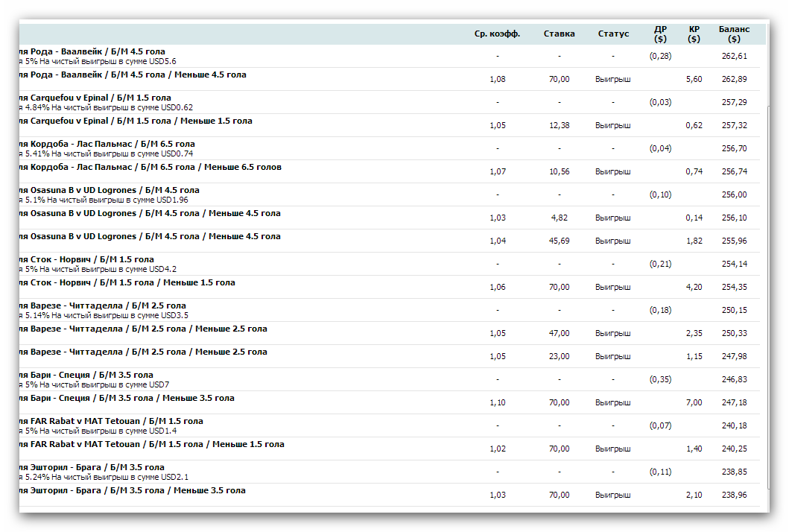Click the stake value 47,00
The width and height of the screenshot is (789, 532).
coord(559,333)
